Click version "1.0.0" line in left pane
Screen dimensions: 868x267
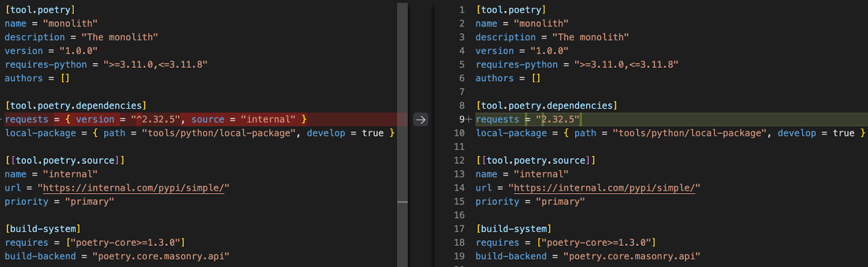pyautogui.click(x=51, y=51)
